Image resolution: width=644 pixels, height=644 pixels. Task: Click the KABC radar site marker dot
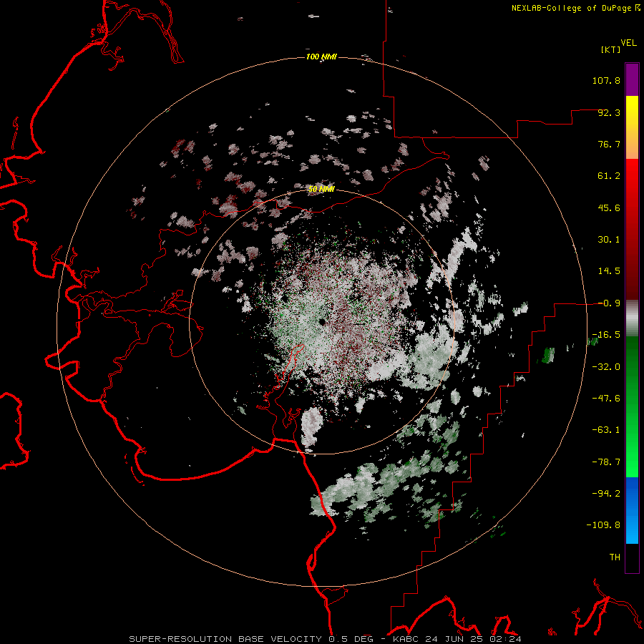point(322,321)
